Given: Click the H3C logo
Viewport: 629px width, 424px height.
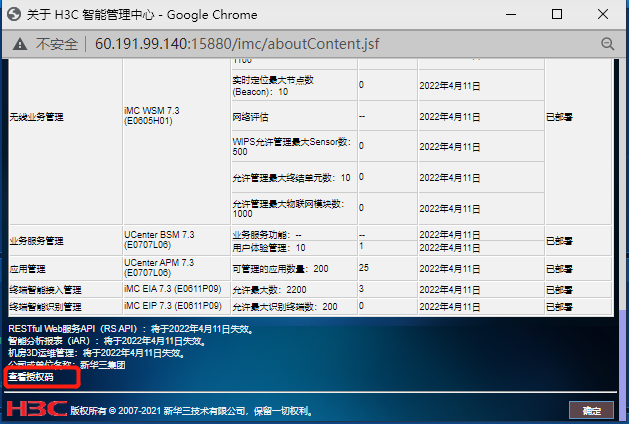Looking at the screenshot, I should pos(37,408).
